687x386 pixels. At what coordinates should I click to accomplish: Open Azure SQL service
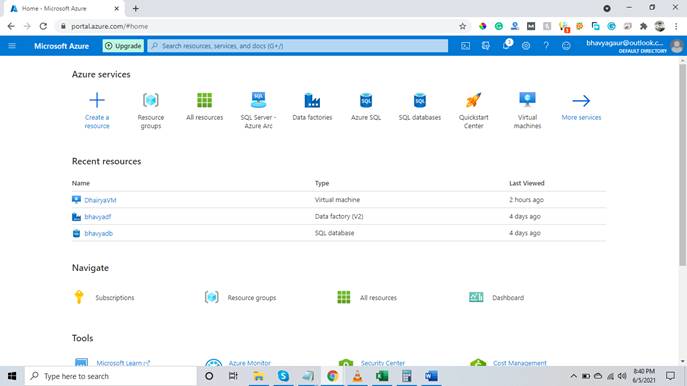point(366,106)
